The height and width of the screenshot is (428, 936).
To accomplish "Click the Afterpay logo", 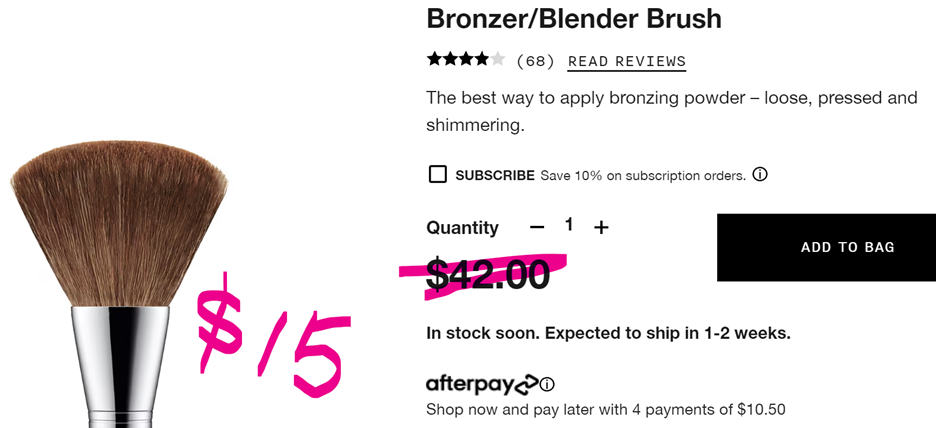I will click(482, 384).
